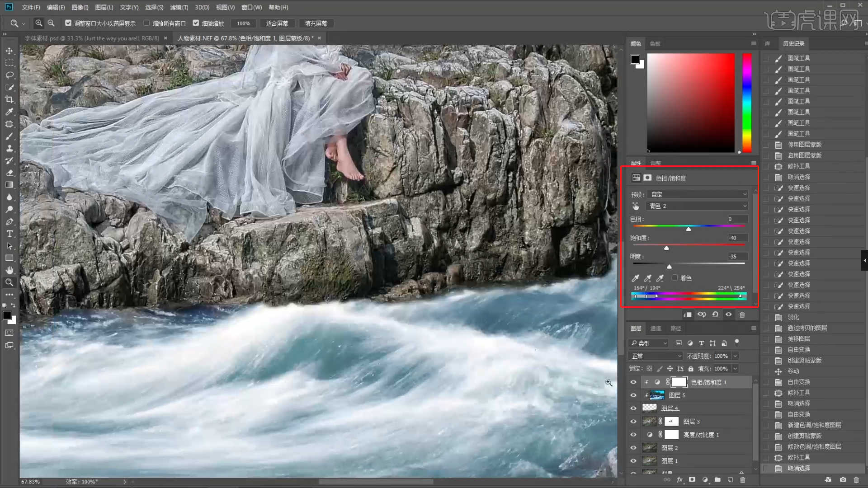
Task: Select the Brush tool in the toolbar
Action: 9,136
